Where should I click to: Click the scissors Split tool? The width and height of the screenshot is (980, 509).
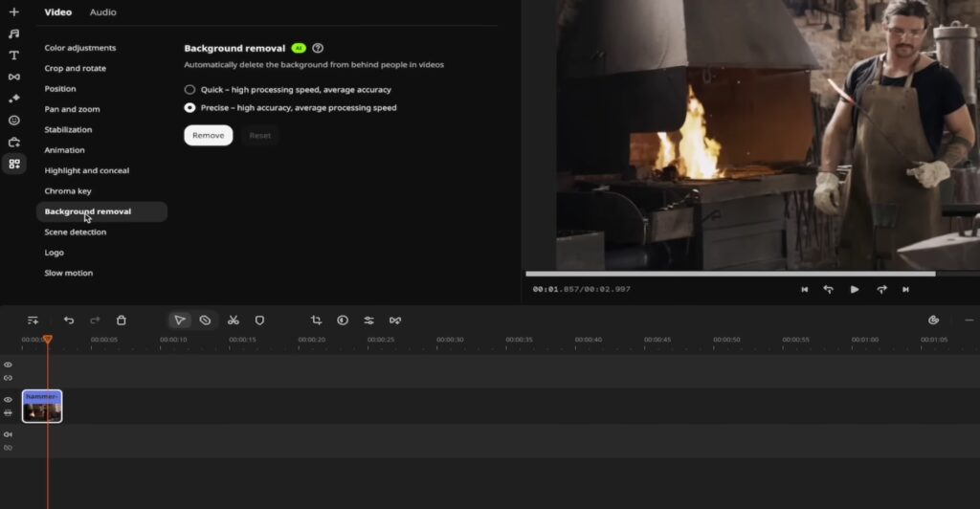pos(233,321)
